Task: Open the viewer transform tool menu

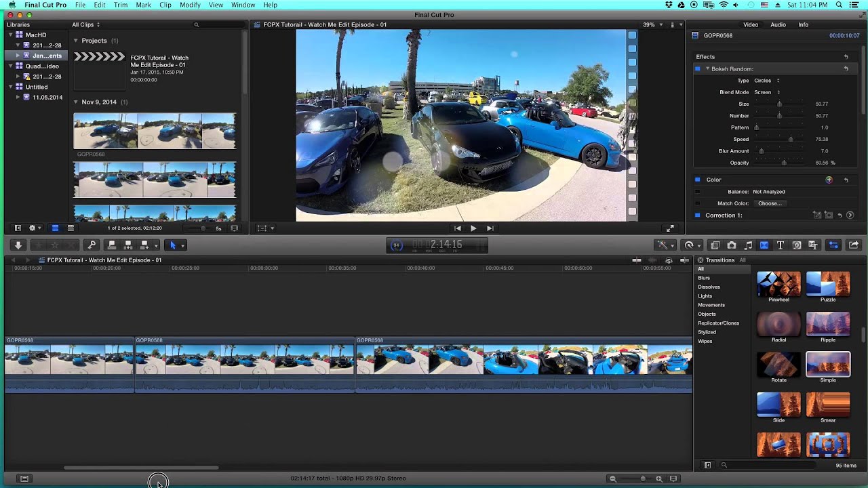Action: (265, 228)
